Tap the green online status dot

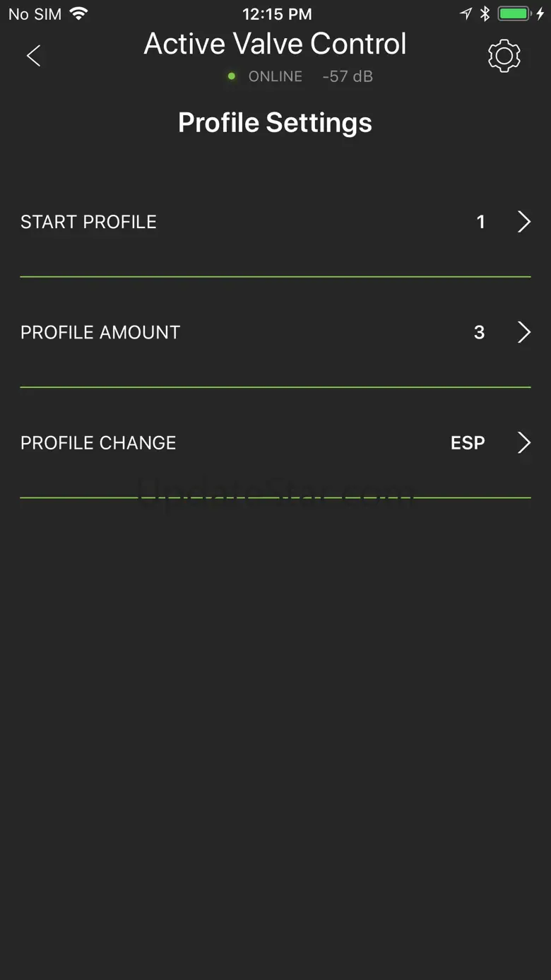[x=232, y=76]
